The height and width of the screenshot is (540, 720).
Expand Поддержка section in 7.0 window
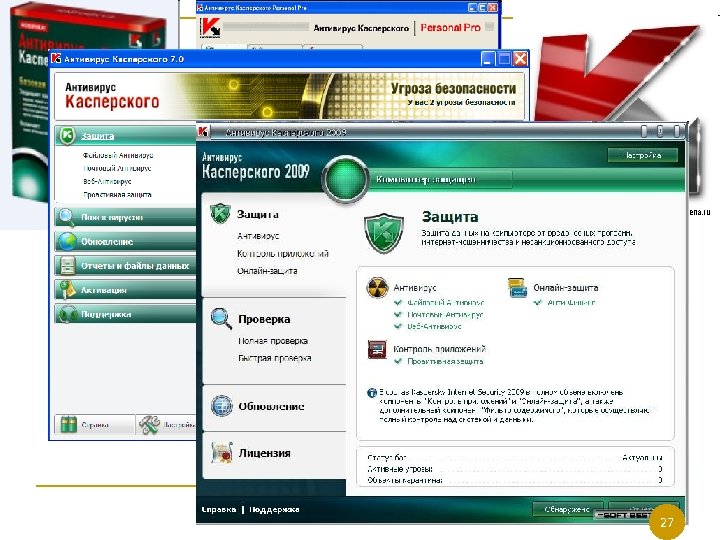tap(126, 315)
